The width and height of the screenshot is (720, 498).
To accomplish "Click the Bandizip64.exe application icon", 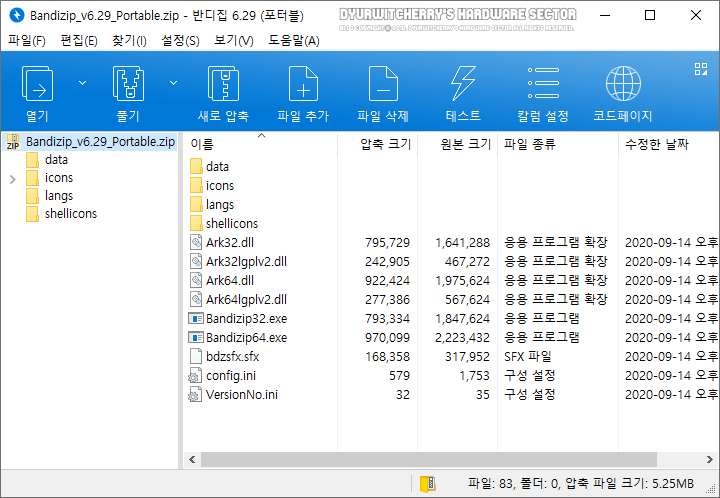I will pos(196,338).
